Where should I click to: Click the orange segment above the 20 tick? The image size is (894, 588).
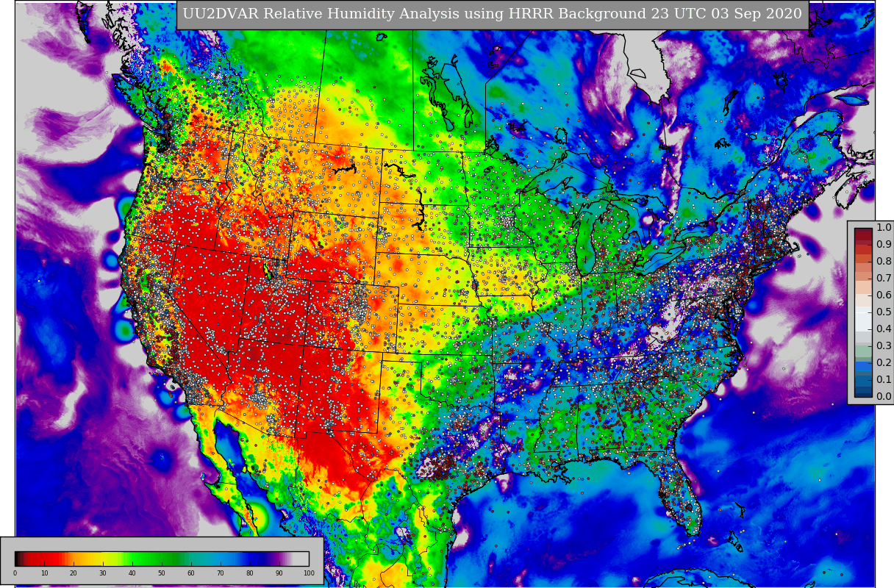point(74,559)
